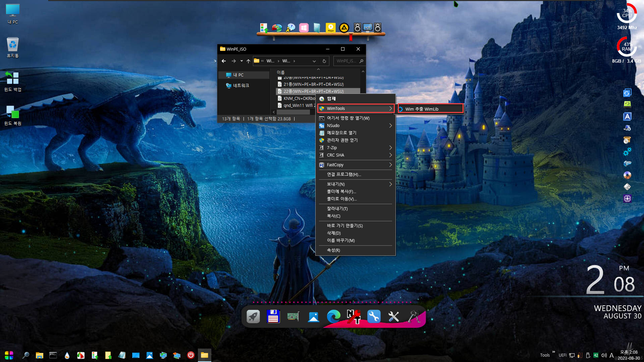Image resolution: width=644 pixels, height=362 pixels.
Task: Expand the 보내기(N) submenu
Action: (x=356, y=184)
